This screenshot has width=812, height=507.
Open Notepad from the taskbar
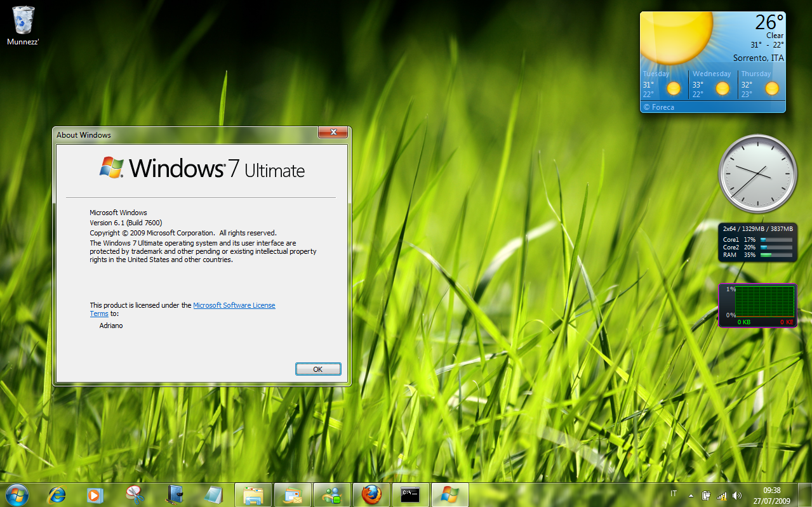click(213, 495)
